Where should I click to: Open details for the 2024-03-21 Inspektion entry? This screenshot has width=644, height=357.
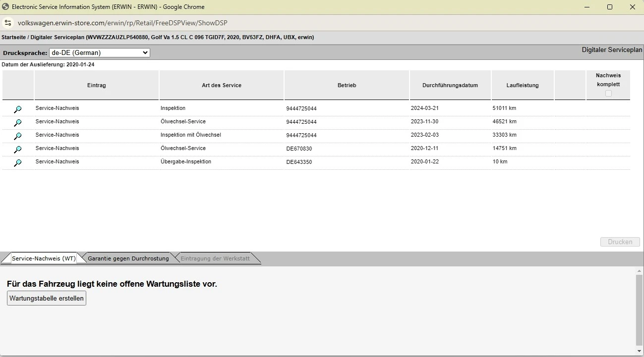18,109
